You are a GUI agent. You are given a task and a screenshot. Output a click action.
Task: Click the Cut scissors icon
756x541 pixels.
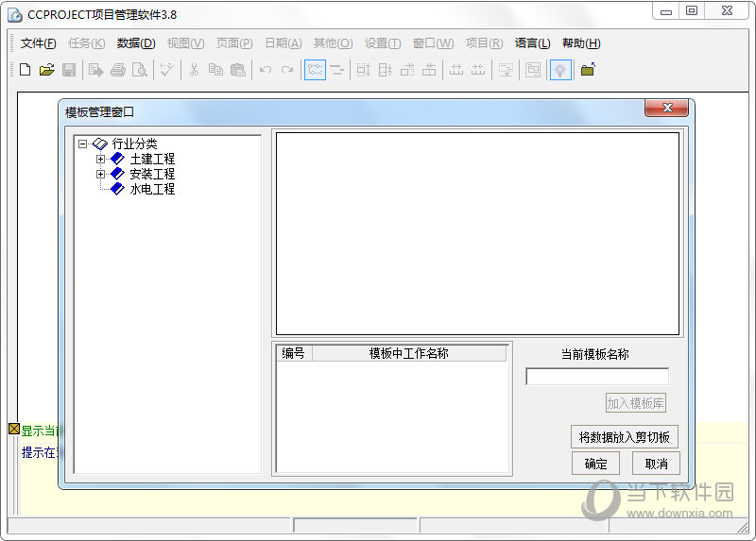(x=194, y=70)
